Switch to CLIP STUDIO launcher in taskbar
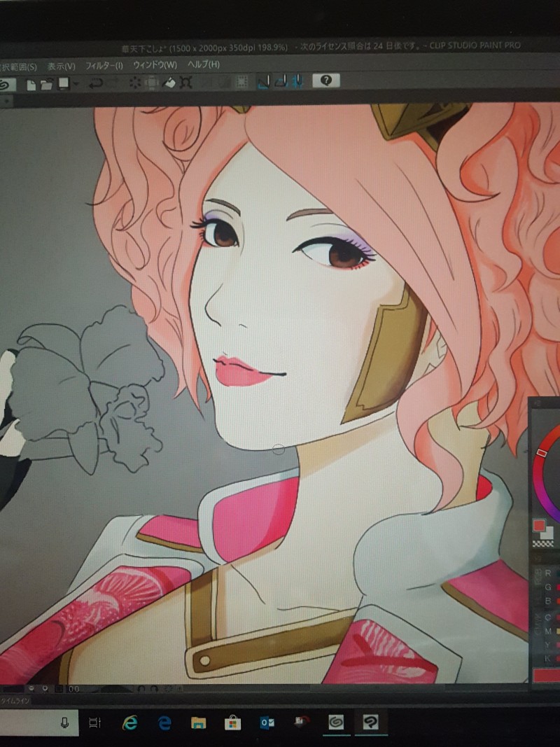 click(336, 722)
